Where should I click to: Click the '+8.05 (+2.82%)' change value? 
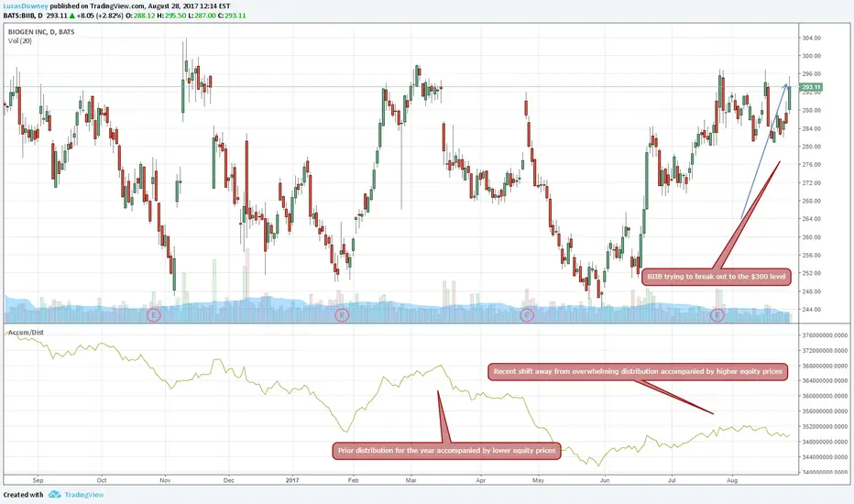(x=100, y=16)
